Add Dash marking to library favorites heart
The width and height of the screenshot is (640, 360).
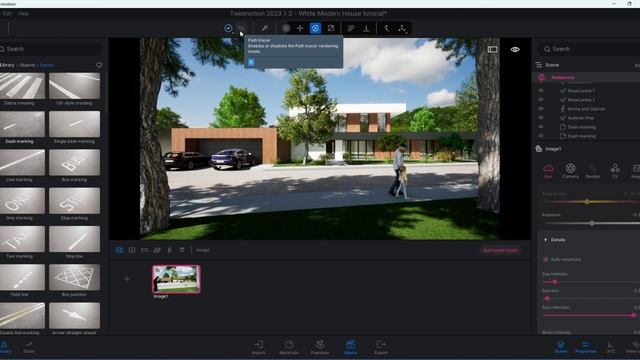(99, 65)
